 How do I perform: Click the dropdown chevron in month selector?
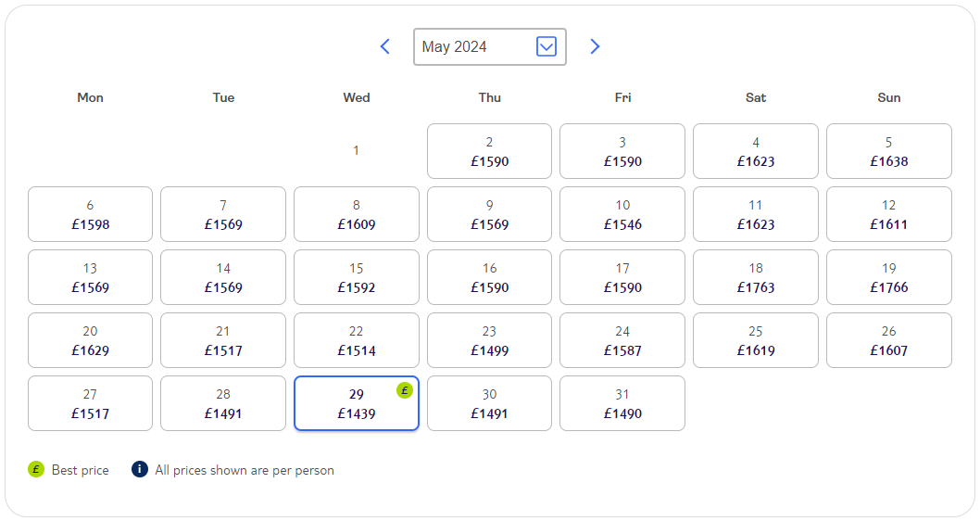click(x=547, y=46)
